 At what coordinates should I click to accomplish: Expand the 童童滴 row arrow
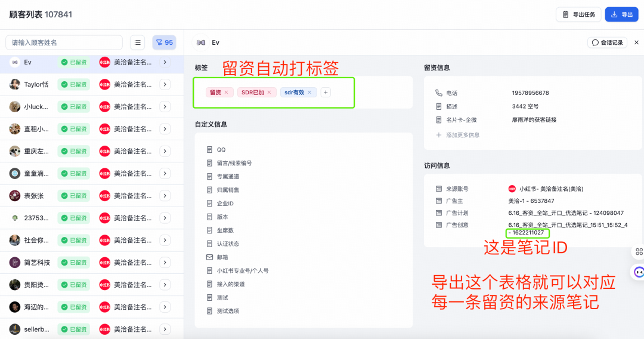coord(165,174)
